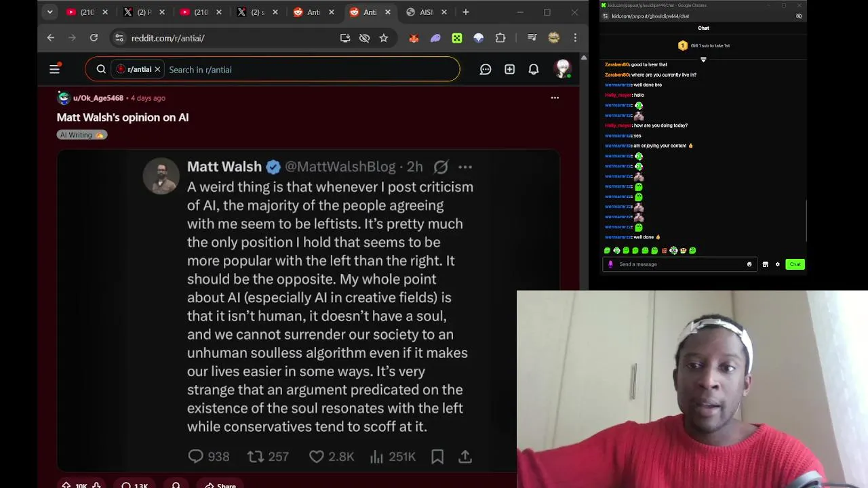This screenshot has width=868, height=488.
Task: Upvote the Matt Walsh post
Action: tap(66, 485)
